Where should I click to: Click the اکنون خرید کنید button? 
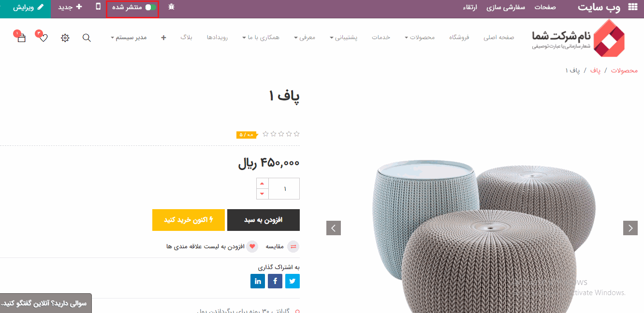click(x=189, y=220)
